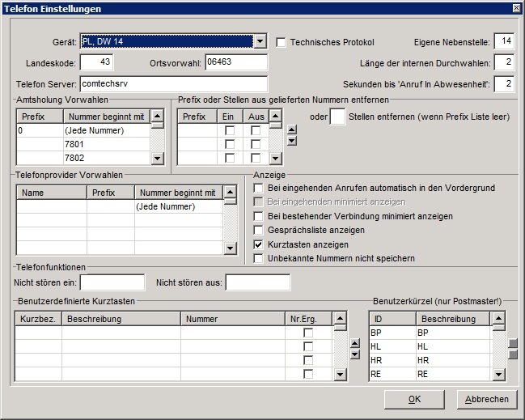Select Beschreibung header in Benutzerkürzel table
525x420 pixels.
(453, 319)
